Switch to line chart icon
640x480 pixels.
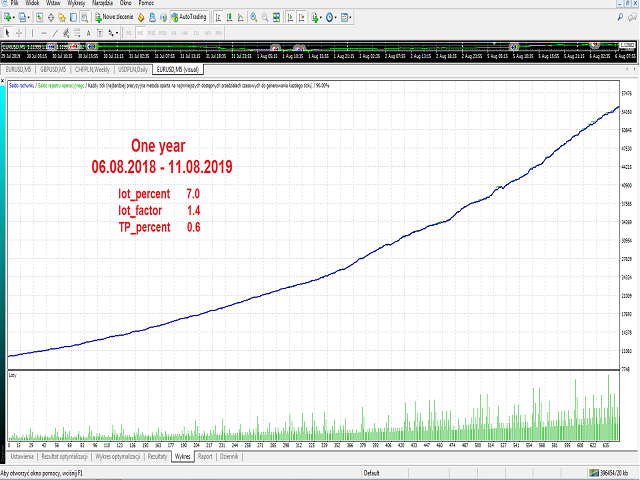(241, 17)
